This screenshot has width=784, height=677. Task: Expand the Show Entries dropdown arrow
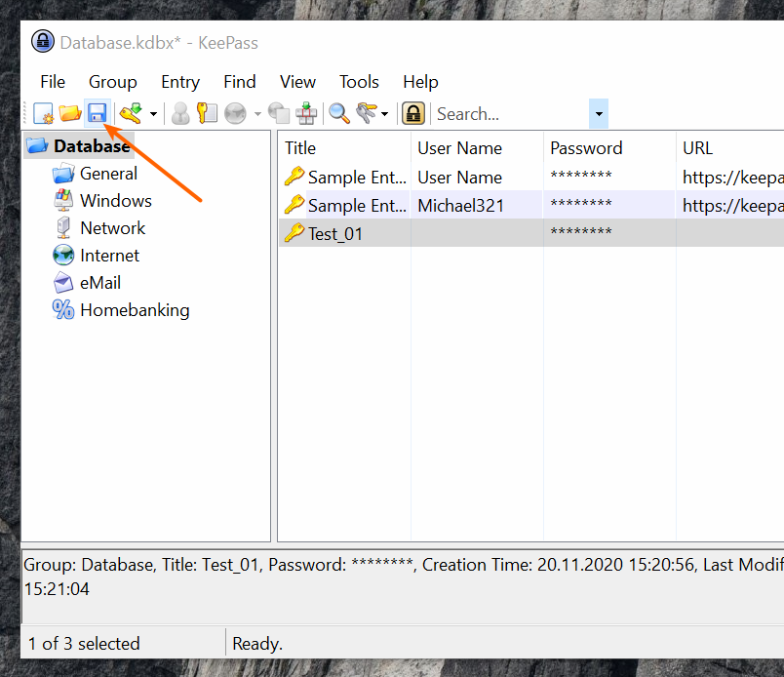(x=384, y=115)
